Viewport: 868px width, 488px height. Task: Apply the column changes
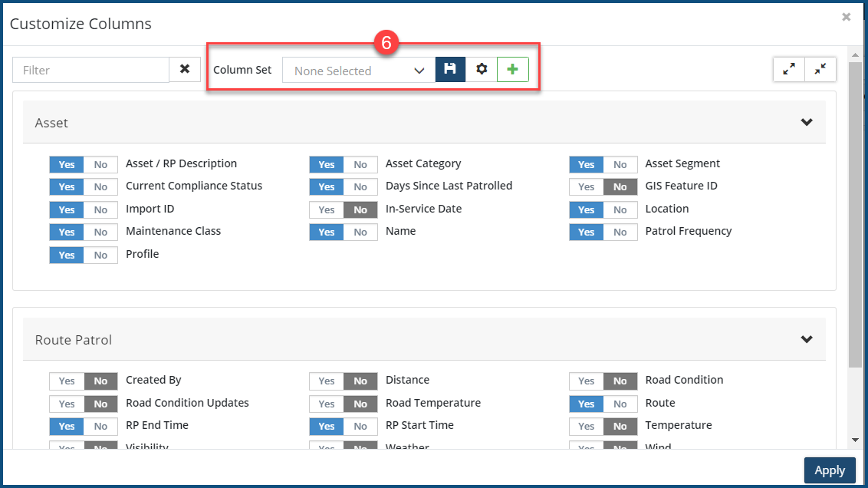pos(829,470)
